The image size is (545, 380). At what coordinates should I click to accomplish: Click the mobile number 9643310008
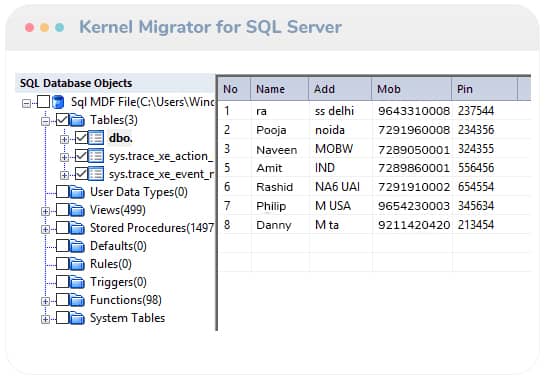point(414,111)
